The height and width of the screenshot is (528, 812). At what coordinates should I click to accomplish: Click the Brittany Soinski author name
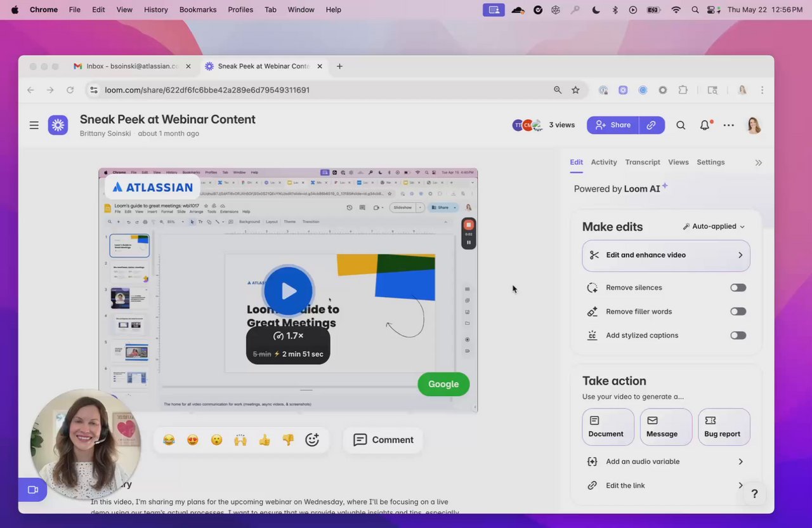tap(106, 134)
